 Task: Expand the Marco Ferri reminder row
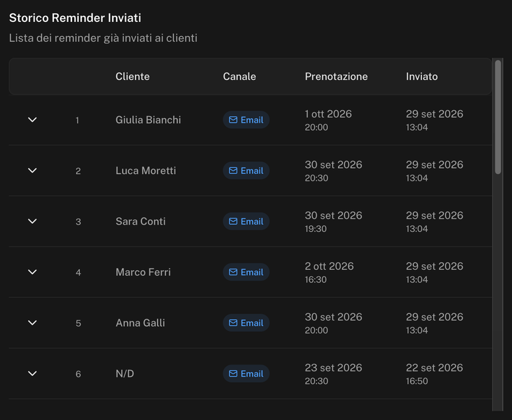point(32,272)
